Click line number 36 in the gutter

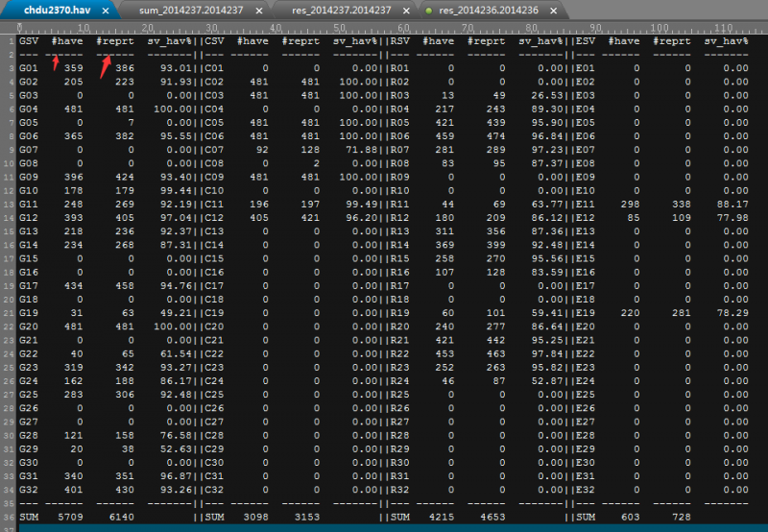[x=9, y=518]
